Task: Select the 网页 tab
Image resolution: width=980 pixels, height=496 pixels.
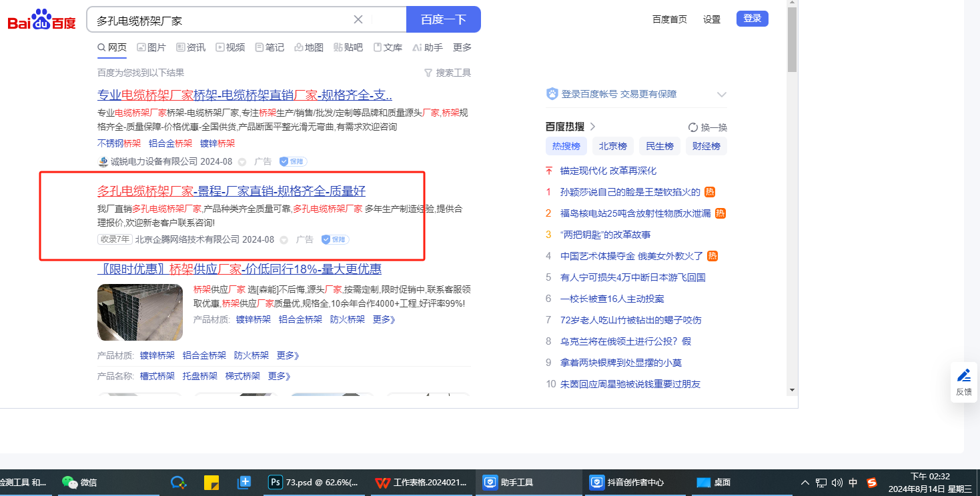Action: pyautogui.click(x=112, y=47)
